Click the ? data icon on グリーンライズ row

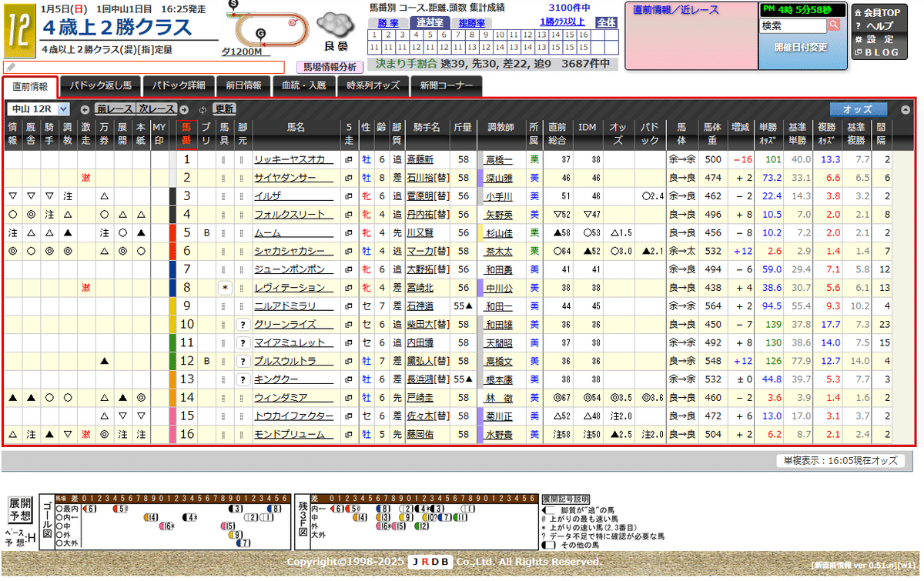click(243, 324)
